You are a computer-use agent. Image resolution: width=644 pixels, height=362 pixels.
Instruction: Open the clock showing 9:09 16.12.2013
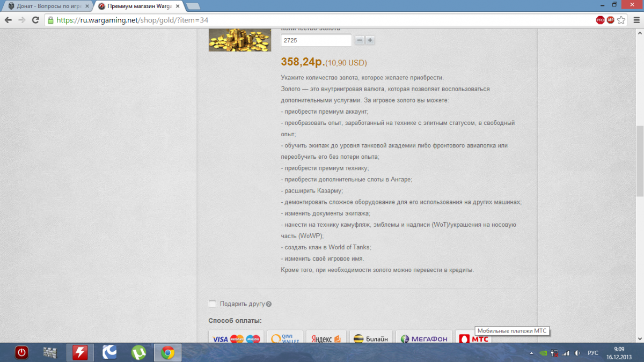(619, 352)
